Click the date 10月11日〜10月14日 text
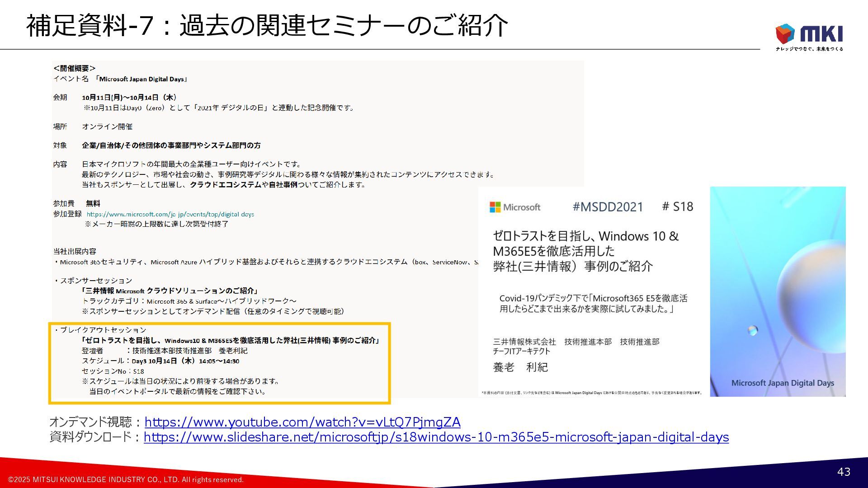This screenshot has height=488, width=868. (129, 97)
